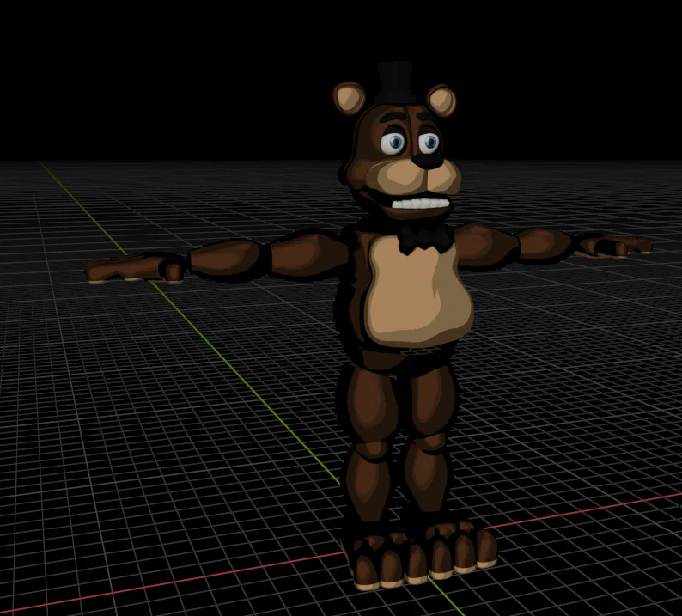
Task: Click the hand near the screen's right edge
Action: [x=613, y=246]
